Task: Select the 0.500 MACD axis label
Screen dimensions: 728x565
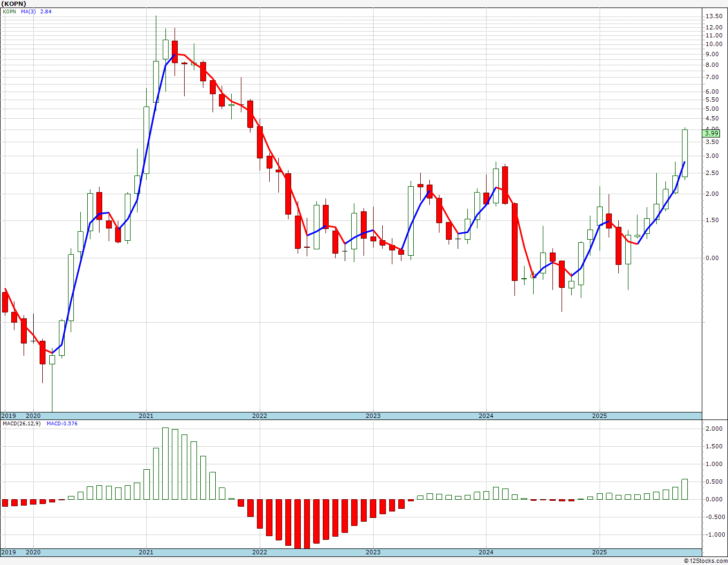Action: [x=713, y=482]
